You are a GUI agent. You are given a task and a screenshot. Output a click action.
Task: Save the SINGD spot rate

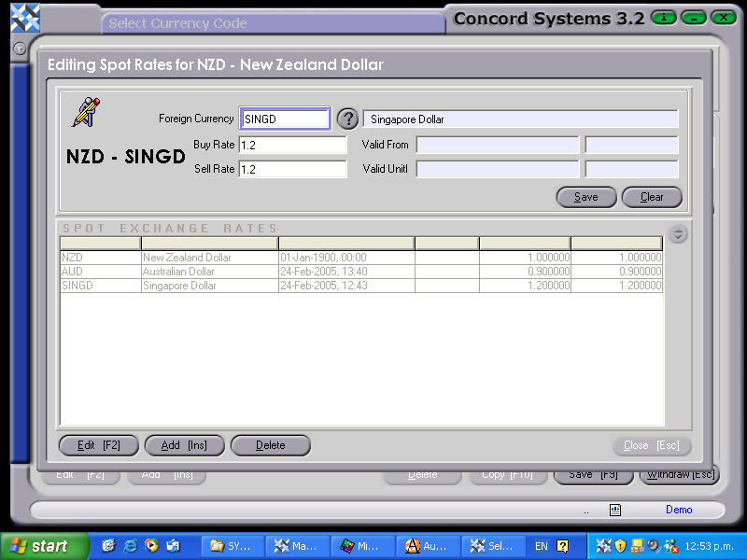(x=585, y=197)
